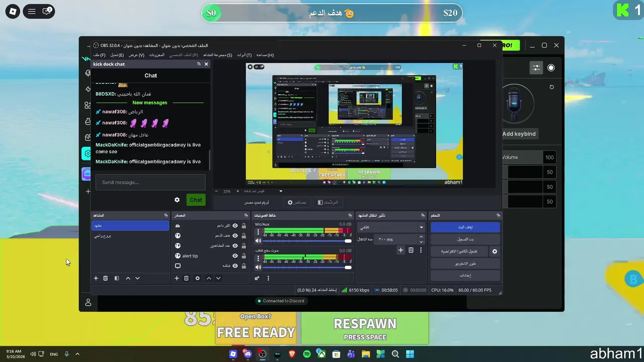644x362 pixels.
Task: Start the virtual camera button
Action: (x=459, y=251)
